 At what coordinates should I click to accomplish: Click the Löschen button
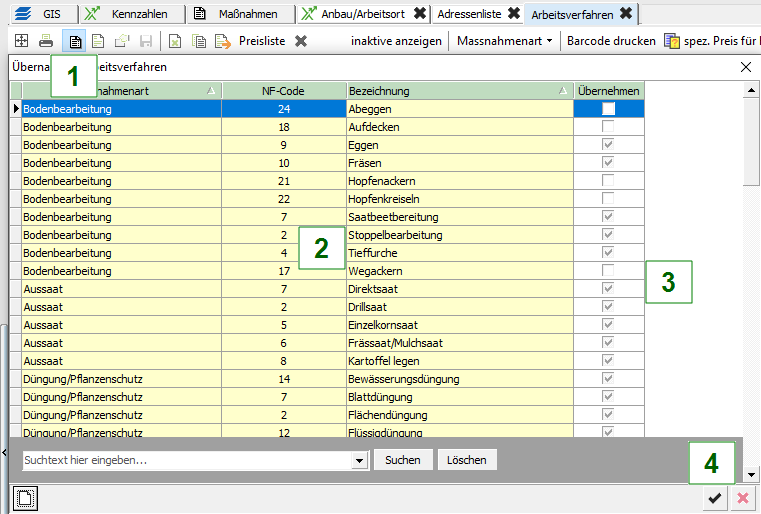pos(467,460)
